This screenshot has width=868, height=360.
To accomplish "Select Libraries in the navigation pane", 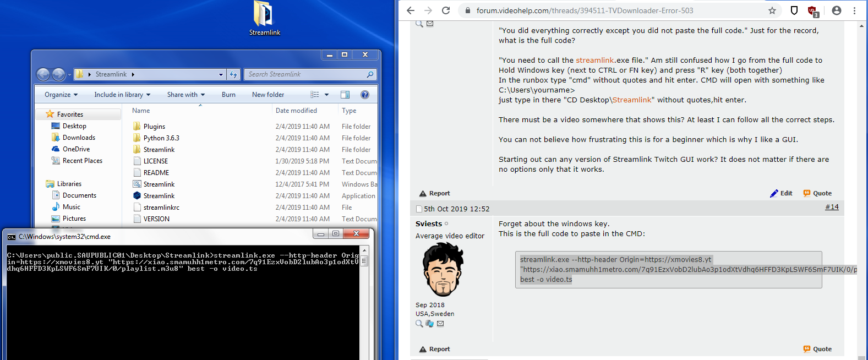I will point(69,184).
